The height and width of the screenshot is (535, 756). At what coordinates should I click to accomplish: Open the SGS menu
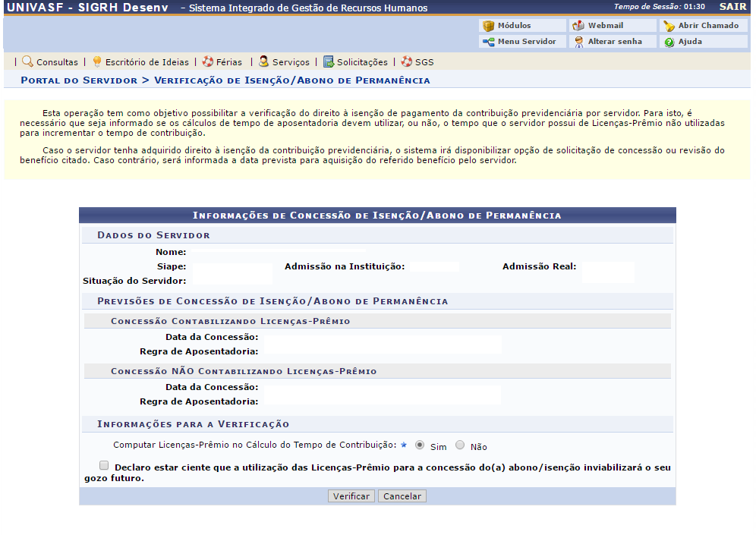click(x=424, y=62)
